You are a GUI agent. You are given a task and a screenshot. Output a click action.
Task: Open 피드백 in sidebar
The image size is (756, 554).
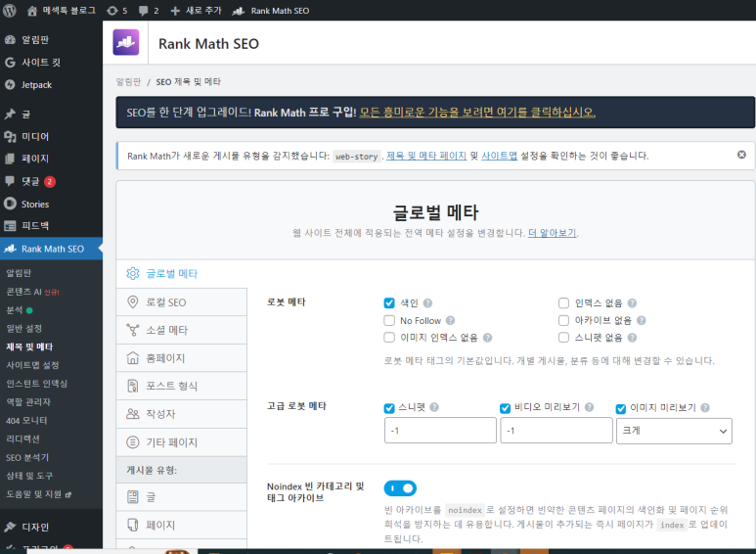click(51, 226)
